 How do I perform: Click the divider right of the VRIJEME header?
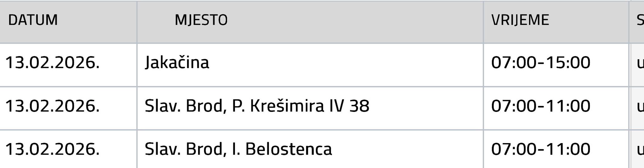click(629, 22)
